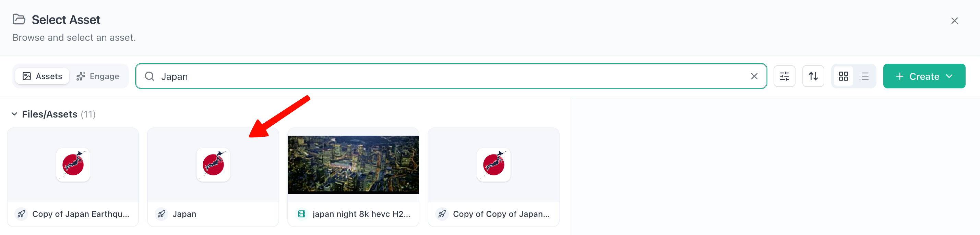This screenshot has height=235, width=980.
Task: Switch to list view layout
Action: [864, 76]
